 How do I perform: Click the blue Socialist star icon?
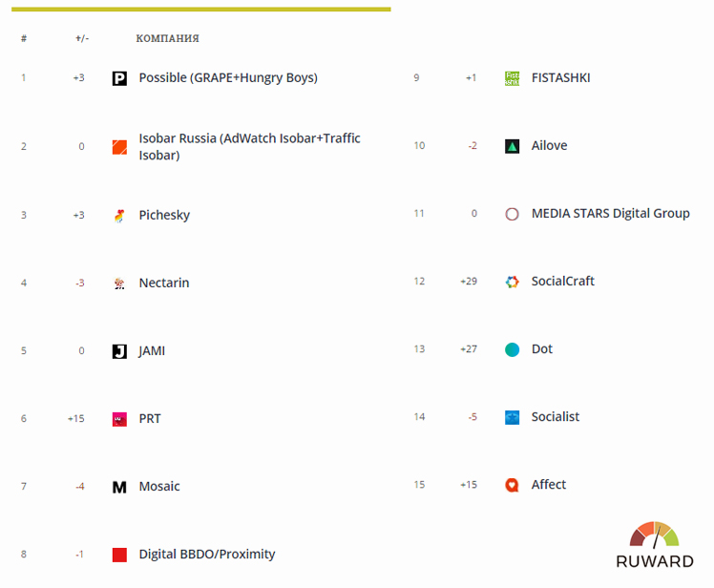(512, 417)
